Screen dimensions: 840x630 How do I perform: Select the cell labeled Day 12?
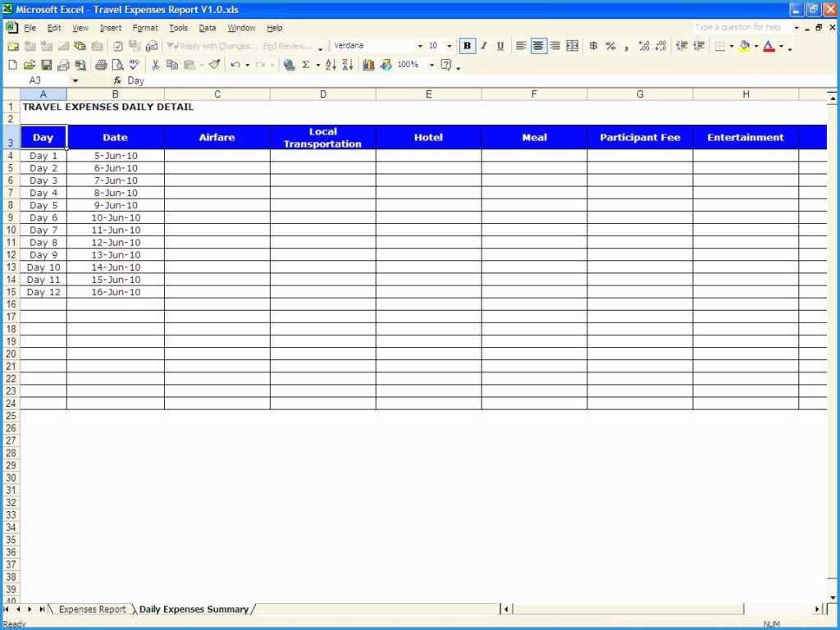point(43,292)
